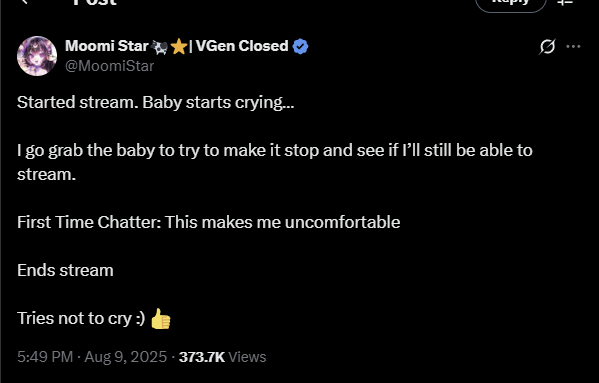Click the gold star emoji in name

[x=179, y=47]
